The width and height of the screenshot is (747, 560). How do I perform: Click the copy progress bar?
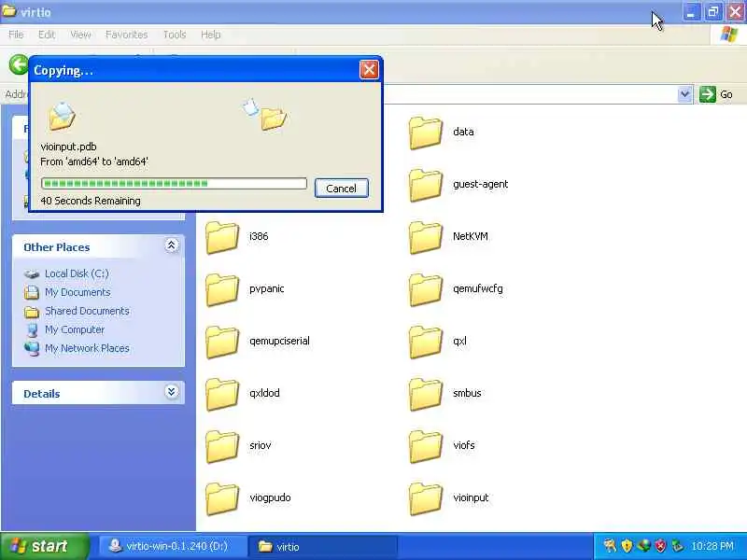pyautogui.click(x=174, y=183)
